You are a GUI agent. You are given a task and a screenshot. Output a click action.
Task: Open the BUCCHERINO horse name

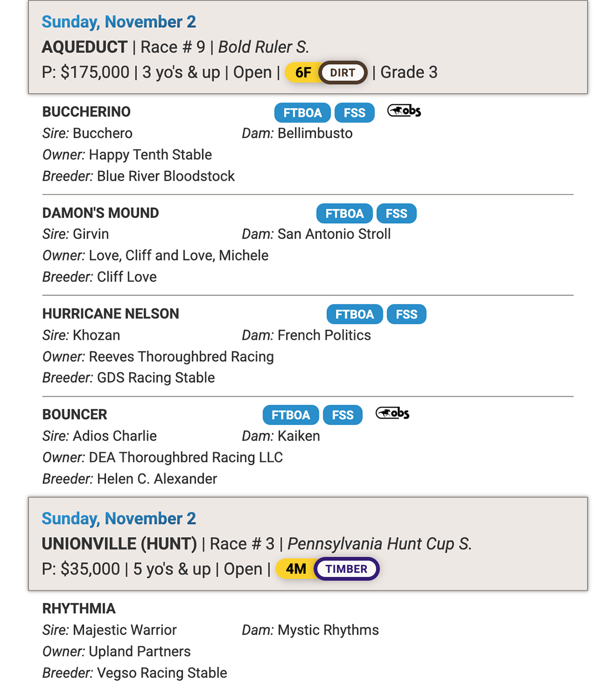[x=86, y=112]
